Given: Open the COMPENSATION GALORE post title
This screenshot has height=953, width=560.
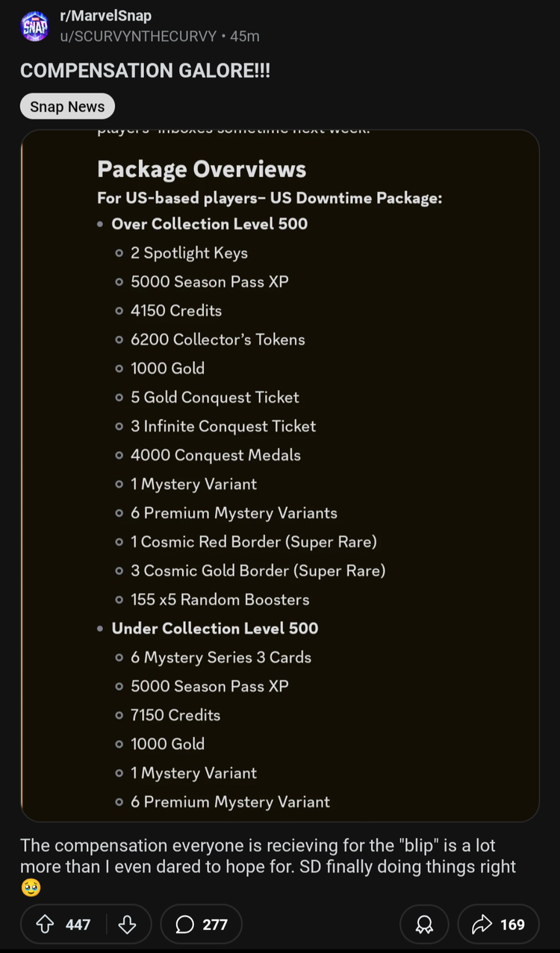Looking at the screenshot, I should point(145,71).
